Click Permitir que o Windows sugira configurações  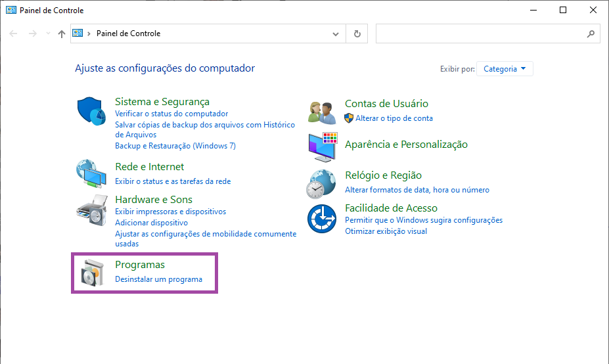tap(424, 220)
